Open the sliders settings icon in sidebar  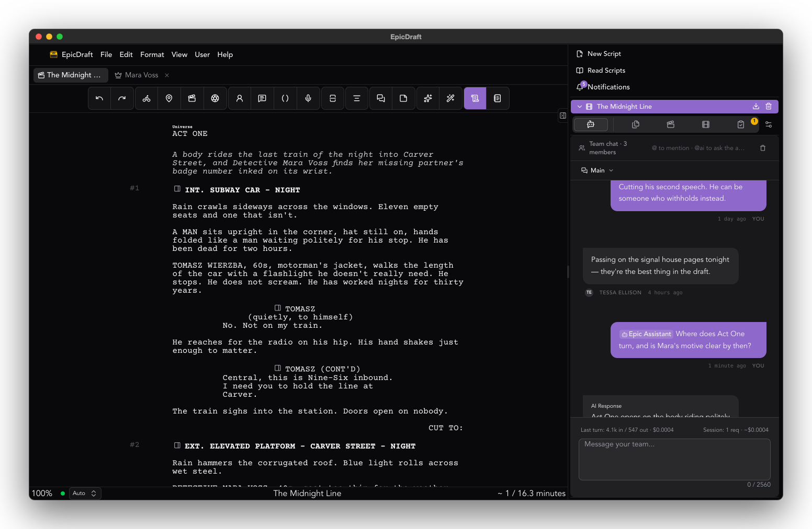[x=769, y=124]
